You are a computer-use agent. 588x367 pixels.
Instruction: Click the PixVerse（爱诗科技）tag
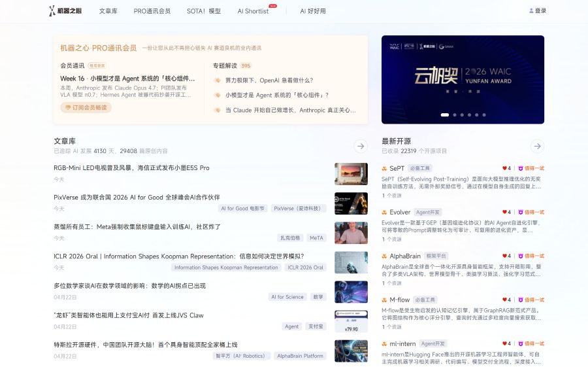pyautogui.click(x=299, y=209)
